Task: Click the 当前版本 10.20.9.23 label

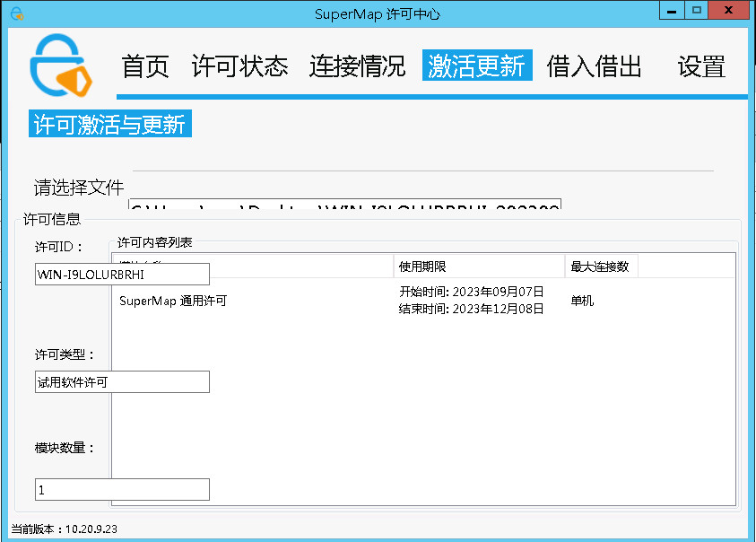Action: (x=65, y=529)
